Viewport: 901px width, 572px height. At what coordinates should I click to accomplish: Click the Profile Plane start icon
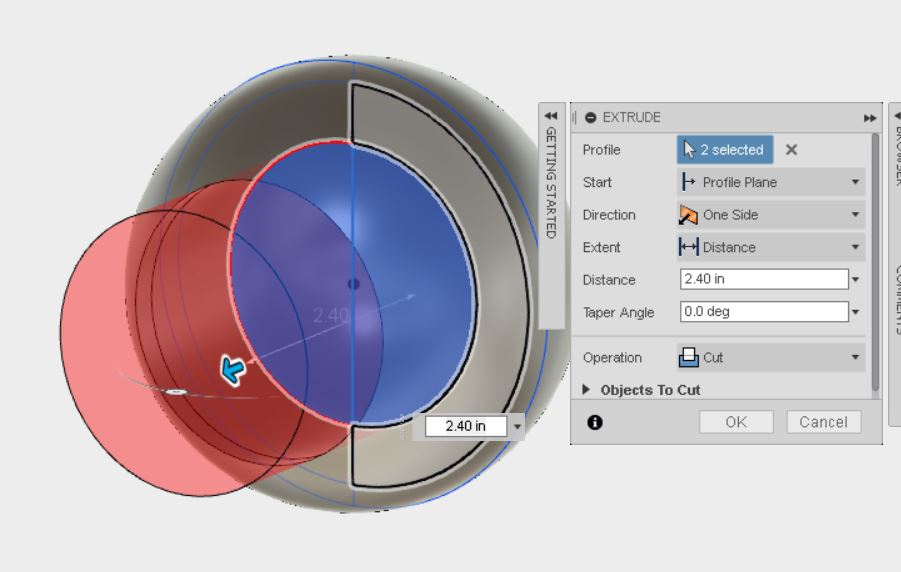pos(688,182)
